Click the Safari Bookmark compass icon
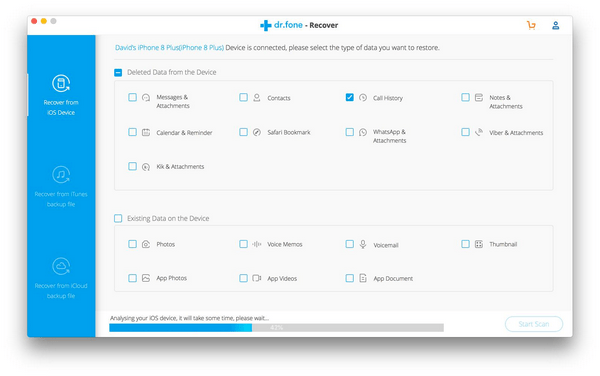This screenshot has height=376, width=600. tap(257, 132)
